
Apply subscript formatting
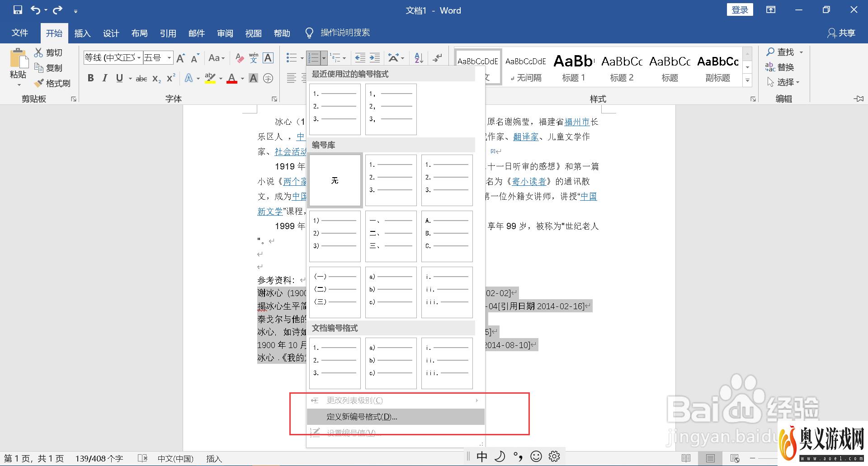tap(156, 78)
